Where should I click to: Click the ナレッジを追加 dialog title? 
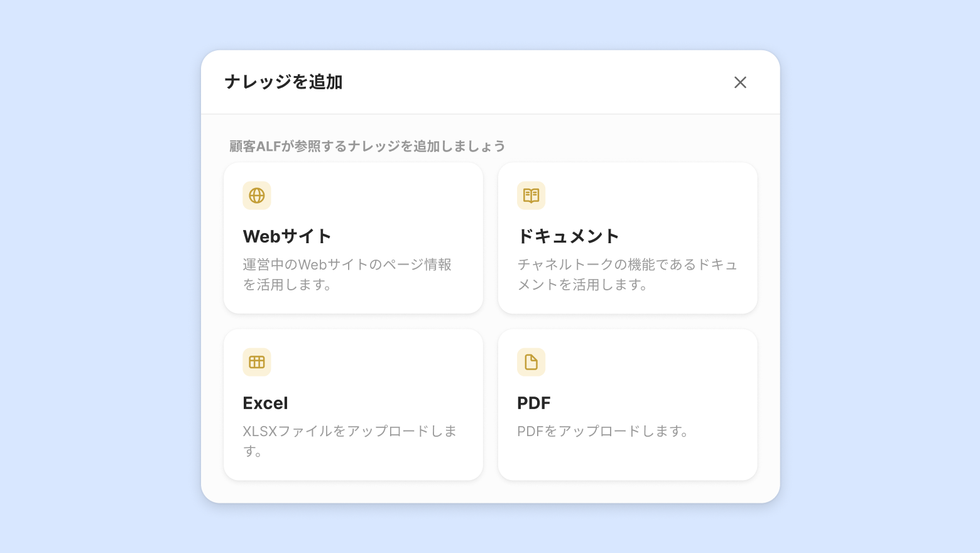283,82
